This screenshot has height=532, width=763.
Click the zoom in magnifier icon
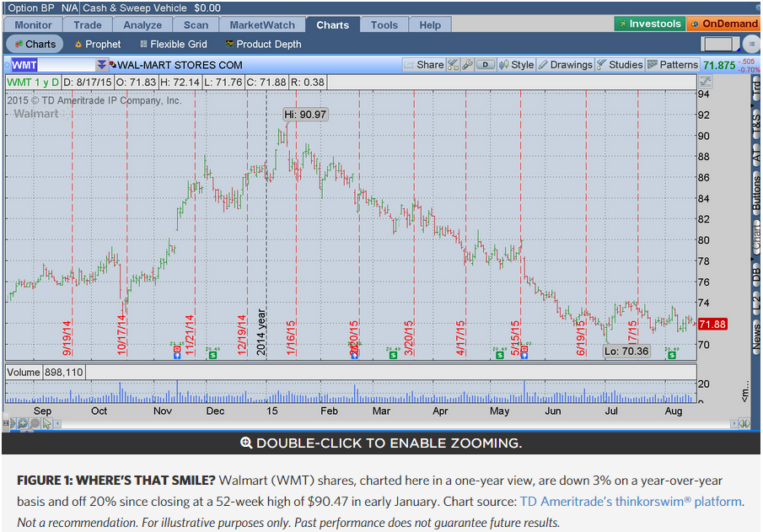pos(23,424)
